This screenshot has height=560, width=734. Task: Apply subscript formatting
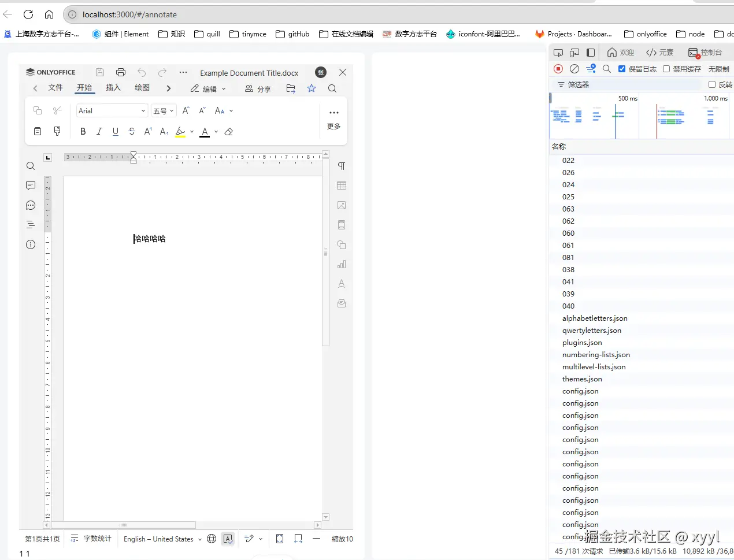point(164,131)
